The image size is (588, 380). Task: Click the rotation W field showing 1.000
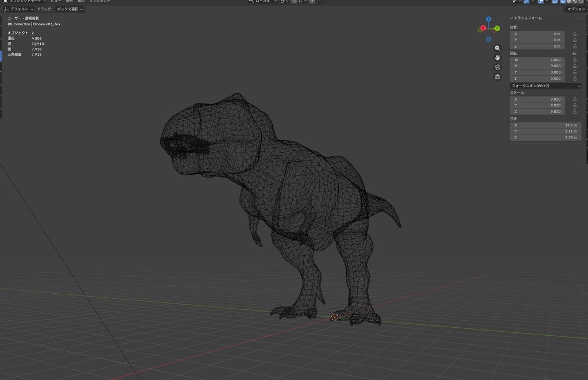click(x=537, y=60)
